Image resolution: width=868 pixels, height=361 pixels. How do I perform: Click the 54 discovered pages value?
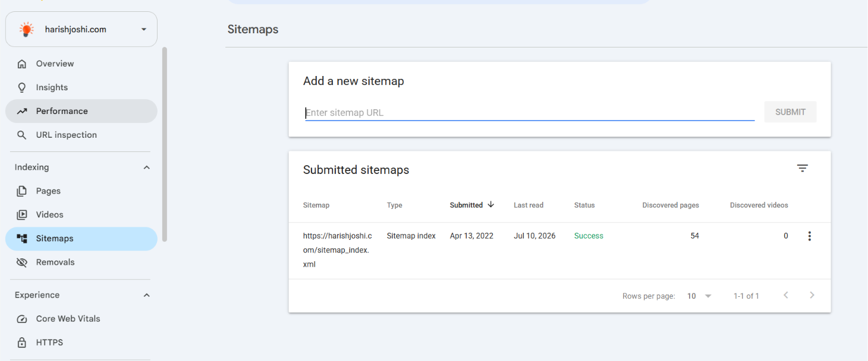tap(694, 236)
